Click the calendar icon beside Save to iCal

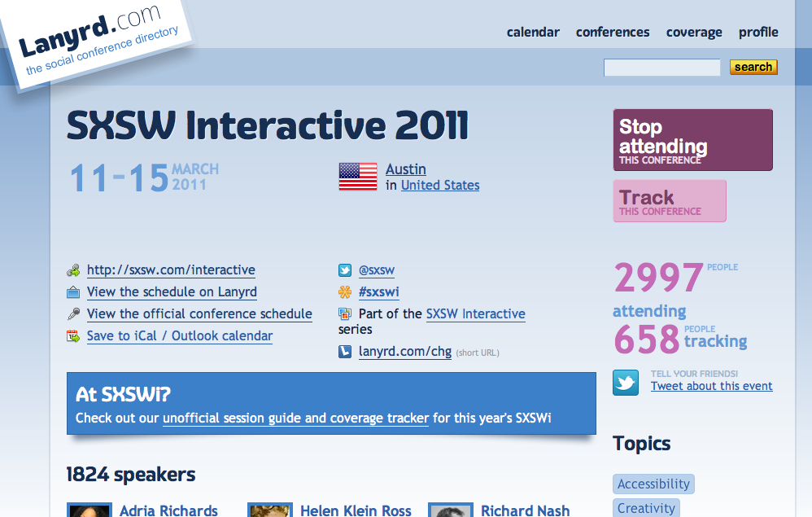[x=73, y=336]
